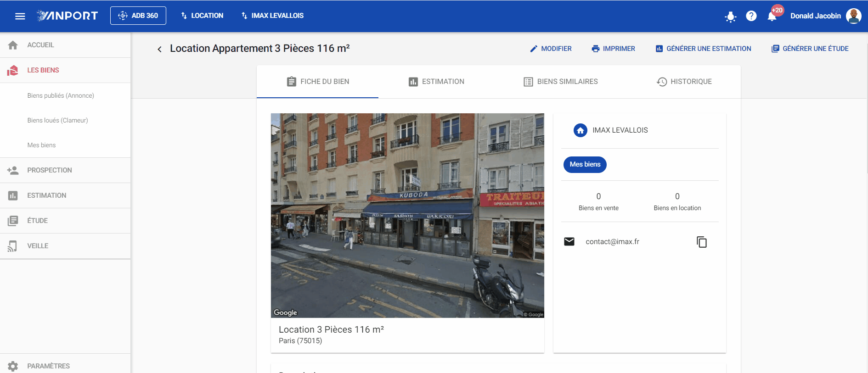Click the sidebar ESTIMATION chart icon
868x373 pixels.
click(x=13, y=195)
